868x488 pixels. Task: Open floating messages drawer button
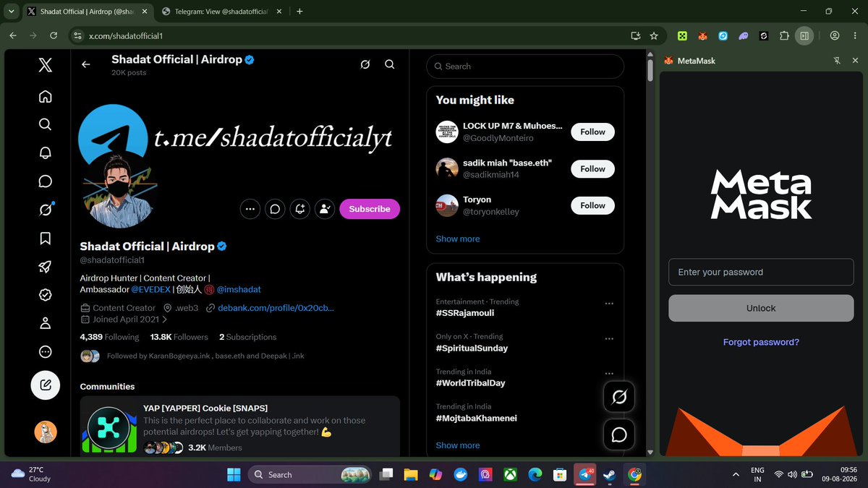(x=619, y=435)
